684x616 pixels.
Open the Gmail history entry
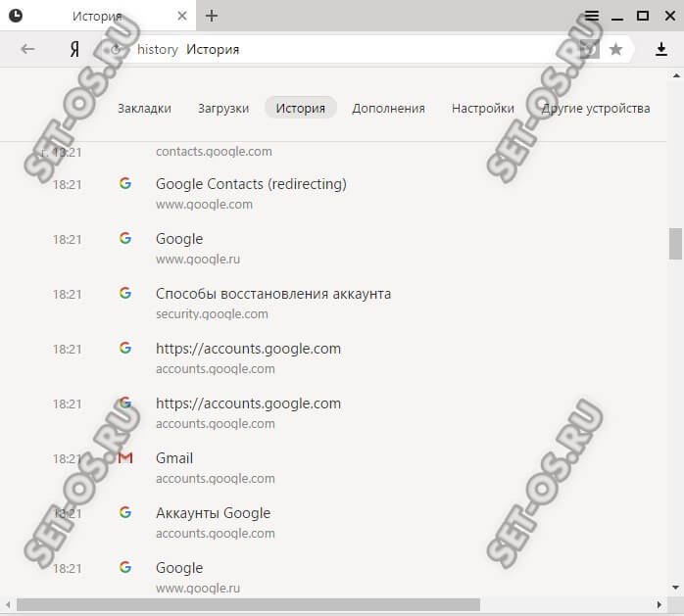[174, 458]
